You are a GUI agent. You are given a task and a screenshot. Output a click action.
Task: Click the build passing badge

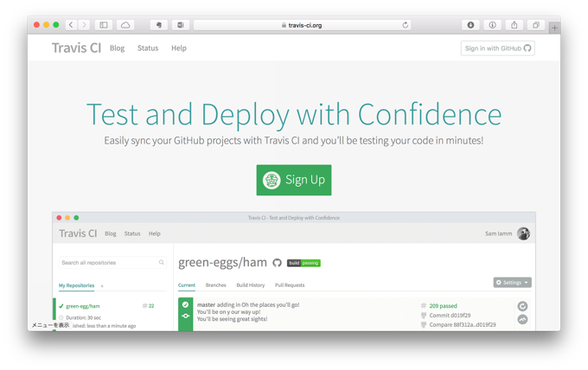coord(304,263)
